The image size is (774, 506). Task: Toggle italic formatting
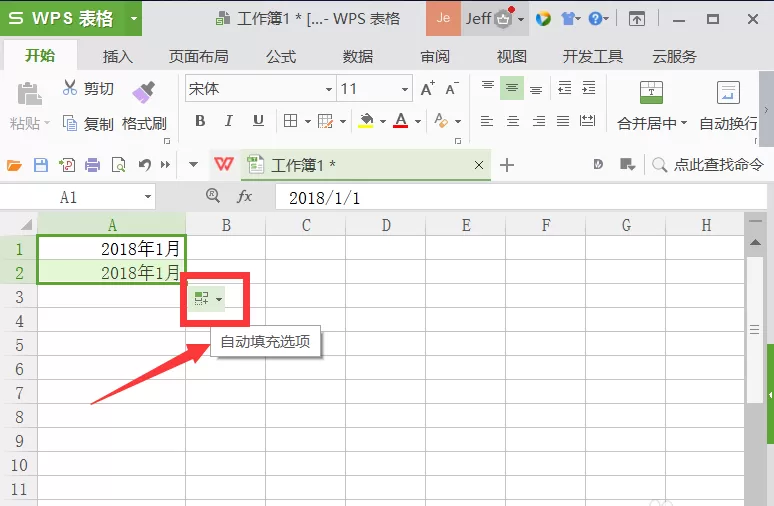pos(229,121)
